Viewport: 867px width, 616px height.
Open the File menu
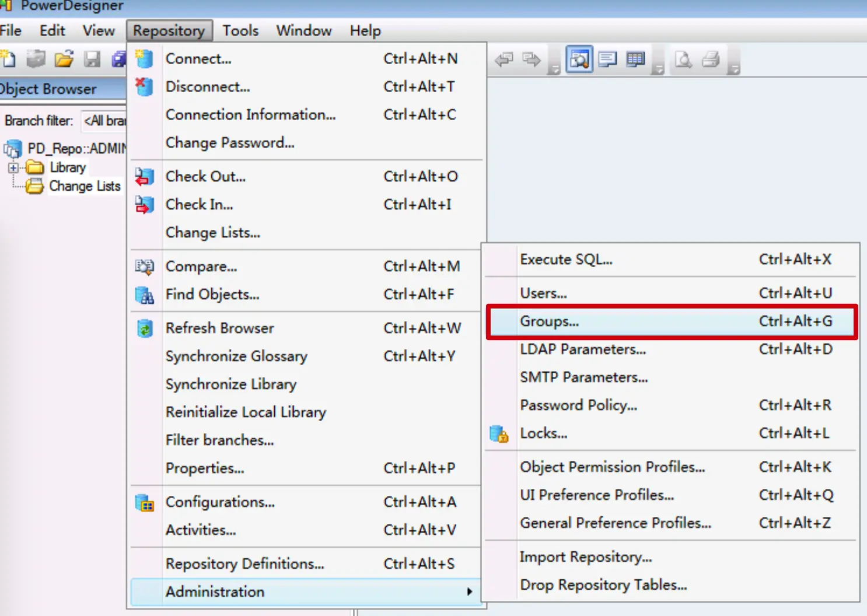11,30
